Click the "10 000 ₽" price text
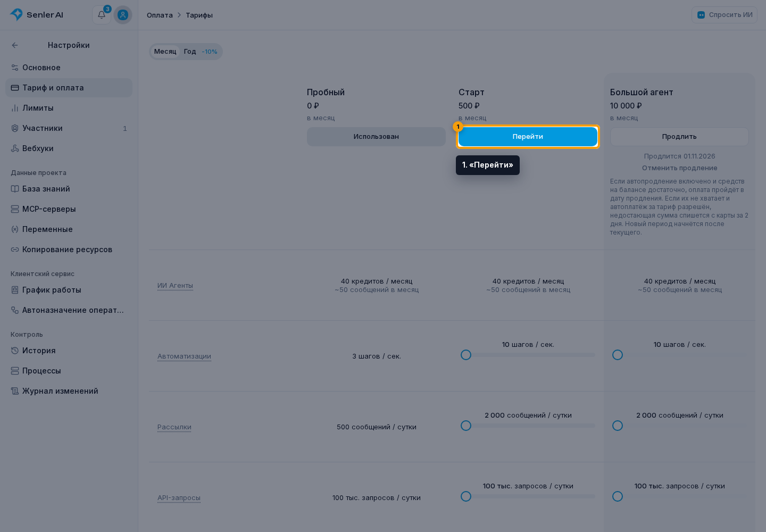 pyautogui.click(x=626, y=106)
